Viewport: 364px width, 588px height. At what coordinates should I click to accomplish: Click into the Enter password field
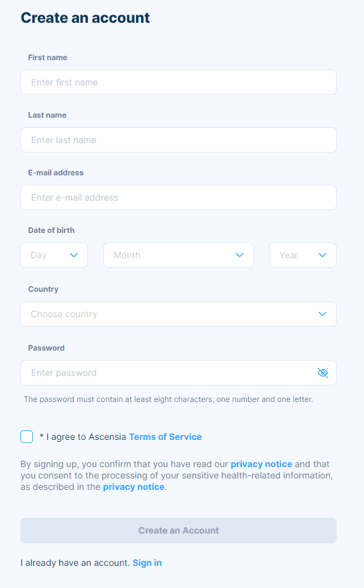click(x=179, y=373)
